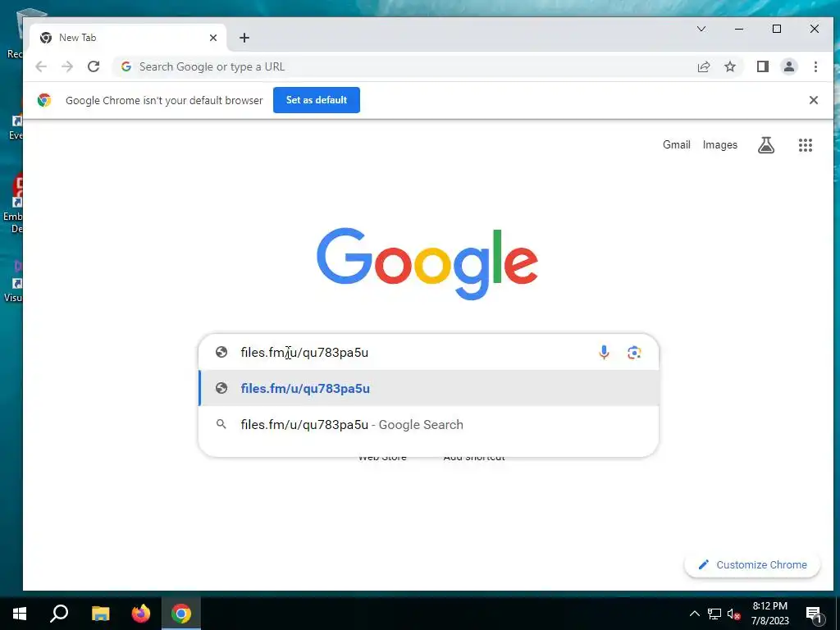This screenshot has height=630, width=840.
Task: Select the New Tab tab
Action: click(128, 38)
